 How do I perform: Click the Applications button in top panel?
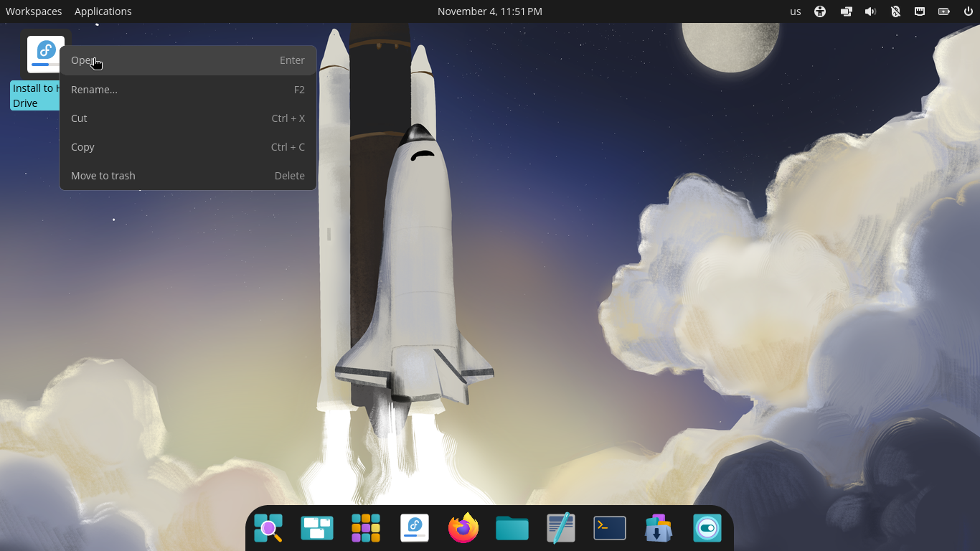pyautogui.click(x=103, y=11)
